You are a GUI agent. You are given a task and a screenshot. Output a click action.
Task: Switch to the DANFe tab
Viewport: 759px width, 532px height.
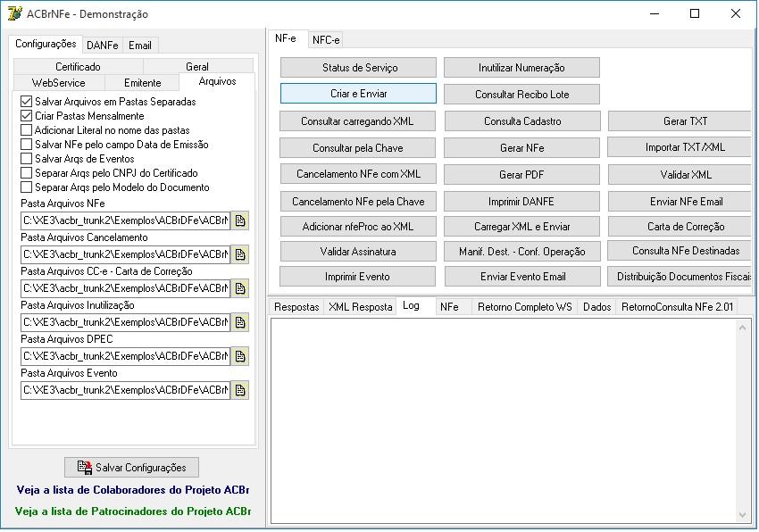(x=103, y=46)
